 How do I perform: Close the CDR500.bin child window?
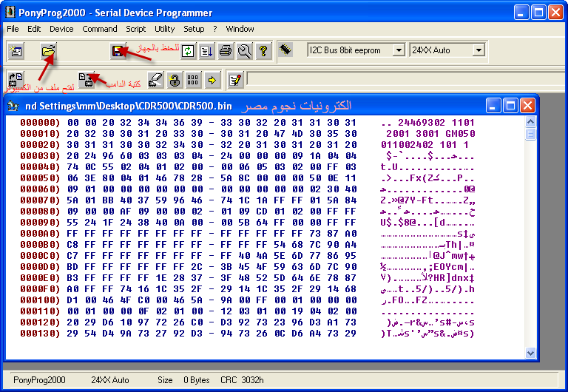(528, 106)
